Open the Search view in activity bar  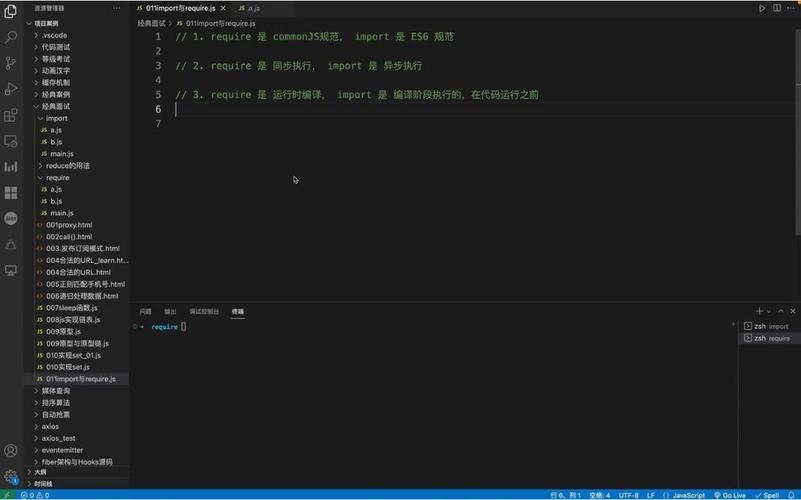10,37
